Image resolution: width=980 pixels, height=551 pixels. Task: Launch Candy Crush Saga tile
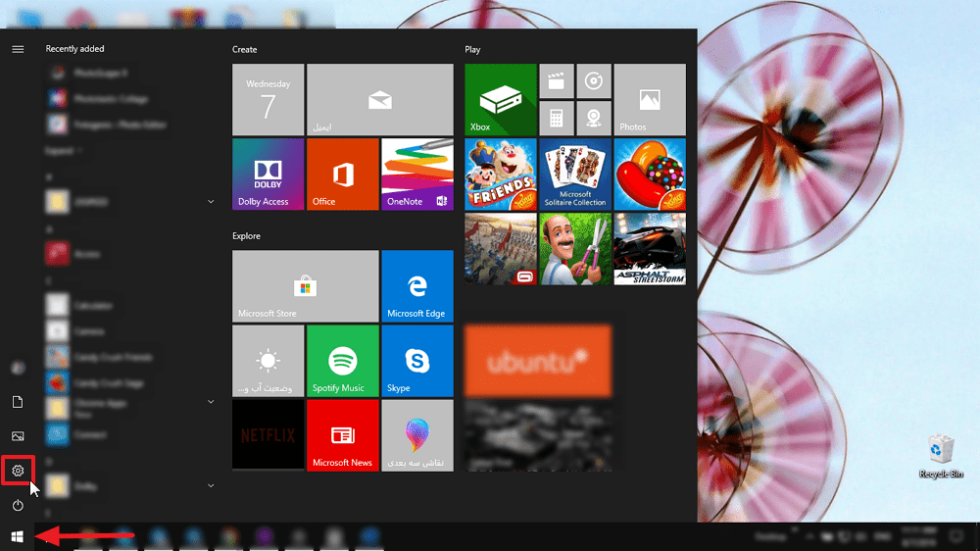(650, 174)
